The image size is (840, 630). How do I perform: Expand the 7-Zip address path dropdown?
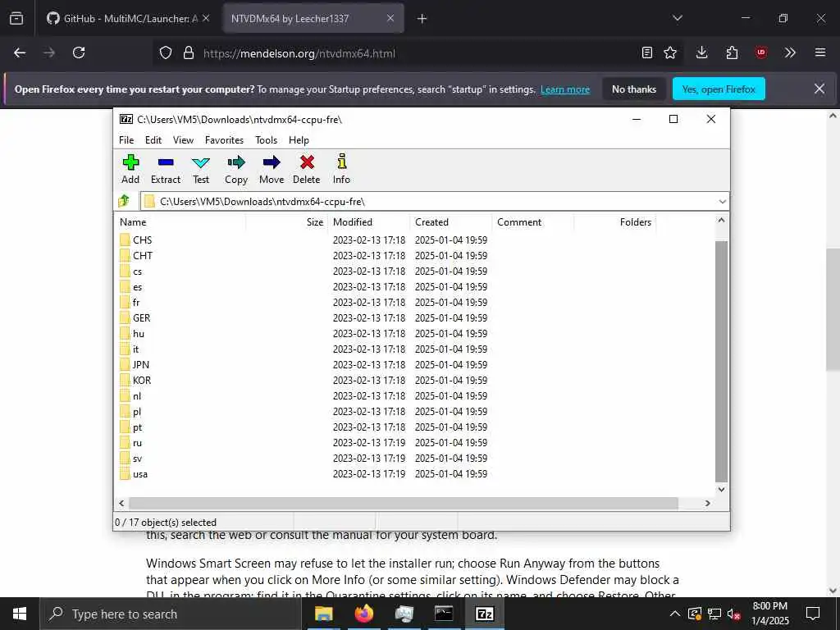tap(722, 202)
